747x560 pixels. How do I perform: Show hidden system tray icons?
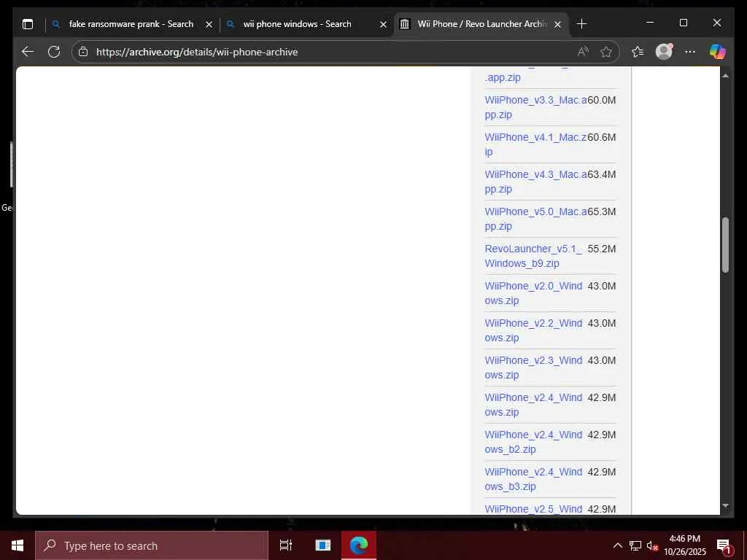[x=617, y=545]
